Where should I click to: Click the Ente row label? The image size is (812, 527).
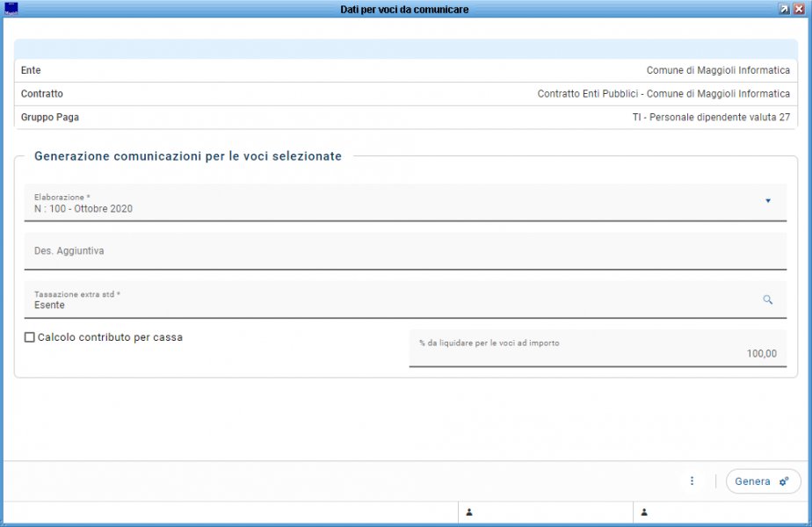point(31,70)
